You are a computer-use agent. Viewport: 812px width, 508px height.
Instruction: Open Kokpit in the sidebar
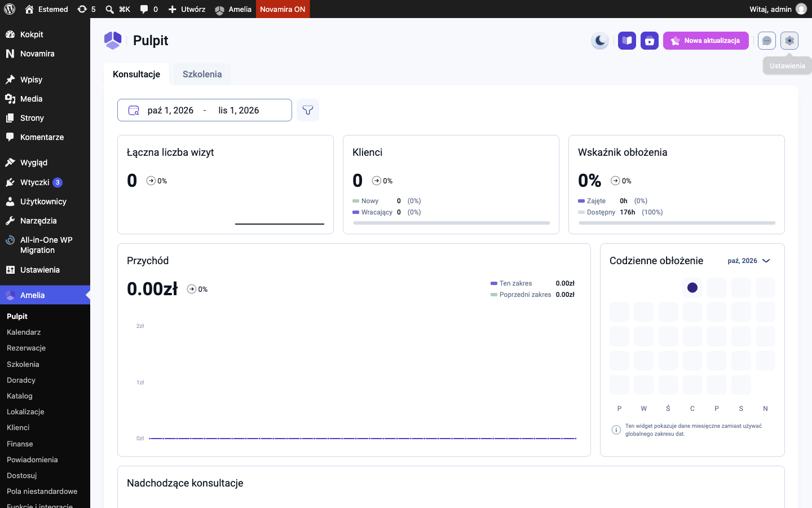[45, 34]
